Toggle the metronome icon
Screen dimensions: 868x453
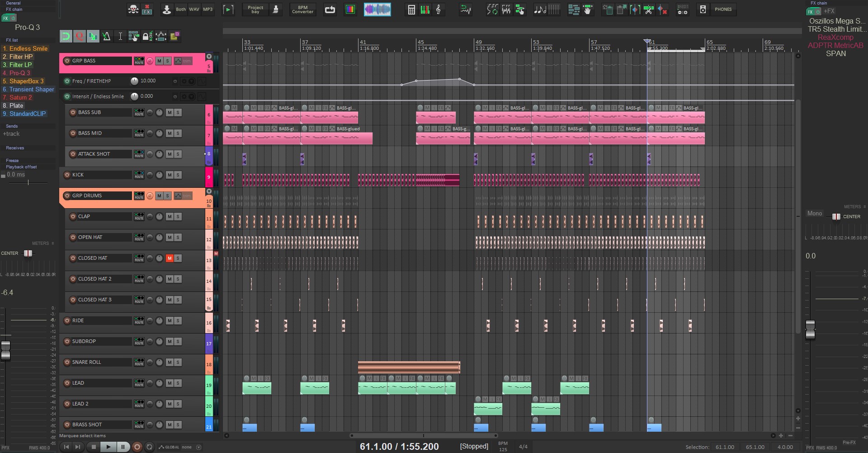coord(106,36)
